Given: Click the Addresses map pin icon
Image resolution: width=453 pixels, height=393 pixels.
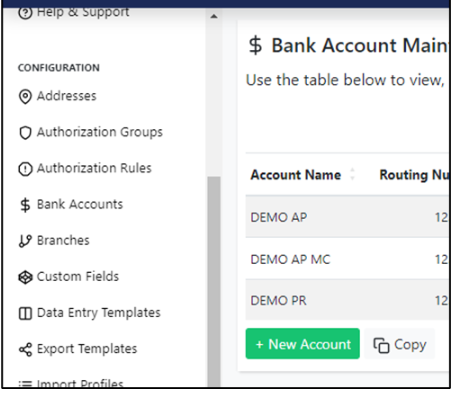Looking at the screenshot, I should pyautogui.click(x=25, y=97).
